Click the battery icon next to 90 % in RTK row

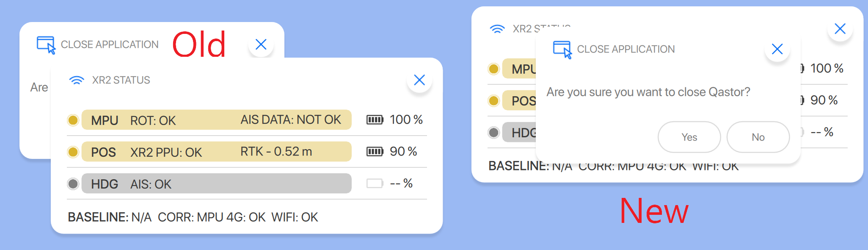[375, 152]
